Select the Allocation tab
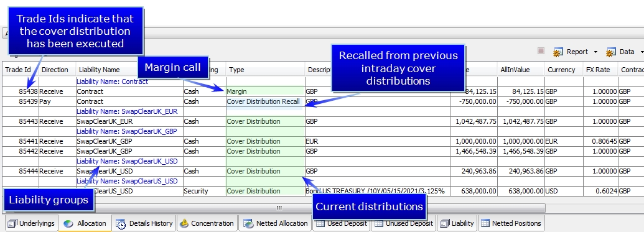The width and height of the screenshot is (644, 232). coord(85,223)
